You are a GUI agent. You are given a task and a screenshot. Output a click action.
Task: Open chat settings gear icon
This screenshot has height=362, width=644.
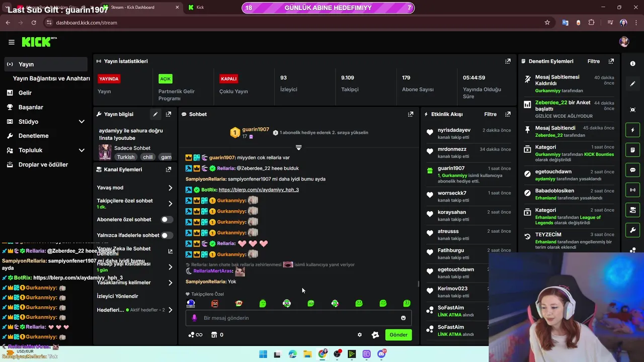point(360,335)
